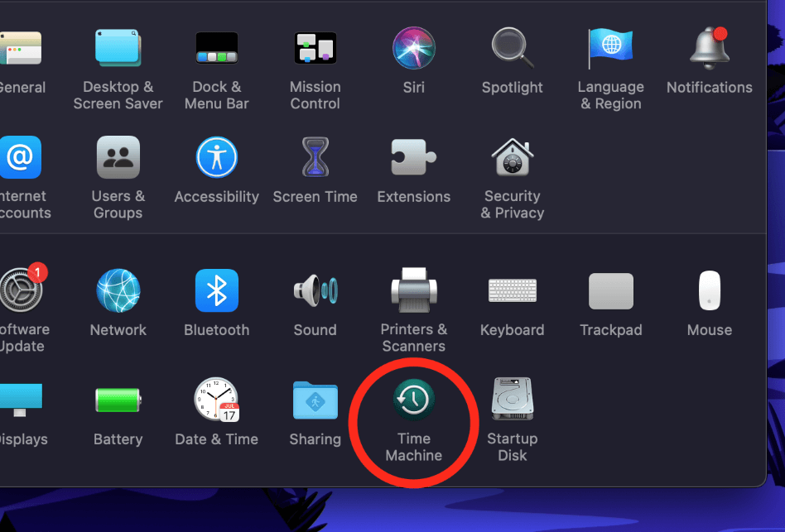Open Displays preferences
The image size is (785, 532).
21,400
